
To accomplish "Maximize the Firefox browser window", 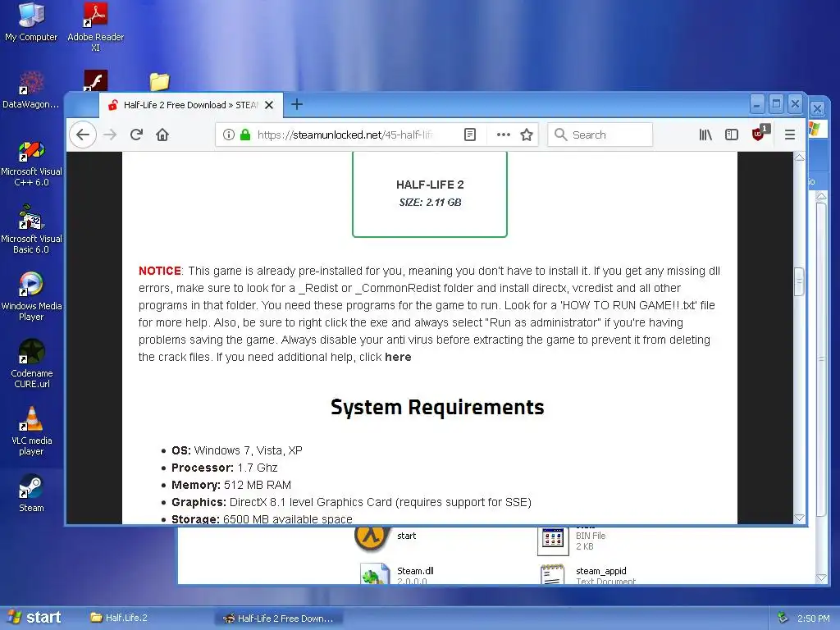I will [776, 104].
